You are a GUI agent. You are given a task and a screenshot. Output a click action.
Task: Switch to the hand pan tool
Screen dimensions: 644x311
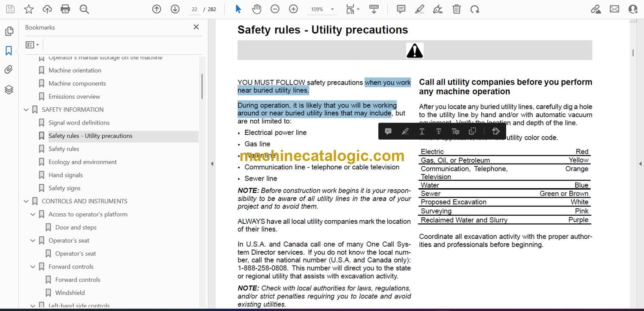pos(256,9)
